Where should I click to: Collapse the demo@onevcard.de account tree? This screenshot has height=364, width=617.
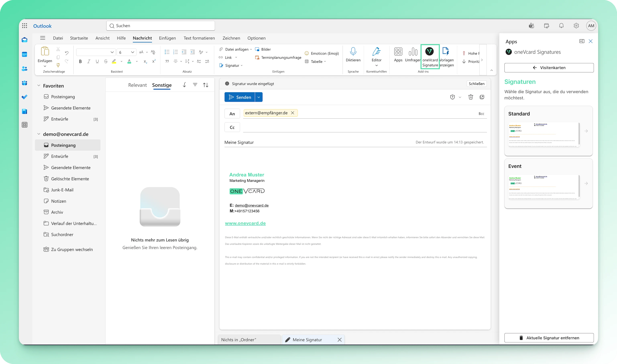pyautogui.click(x=39, y=134)
